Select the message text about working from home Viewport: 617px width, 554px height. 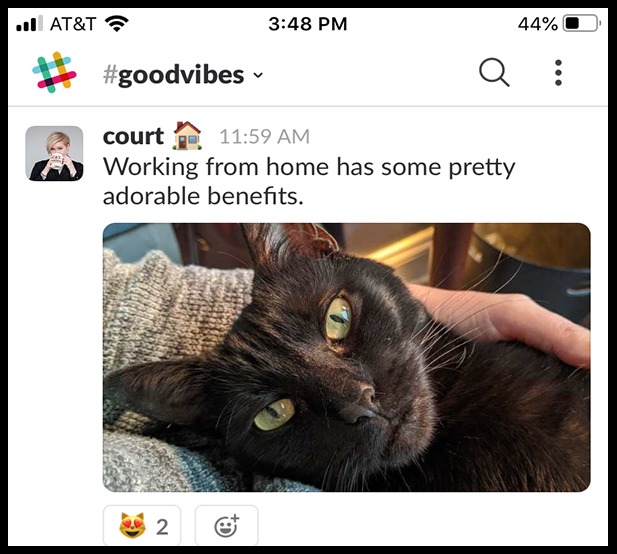click(309, 181)
